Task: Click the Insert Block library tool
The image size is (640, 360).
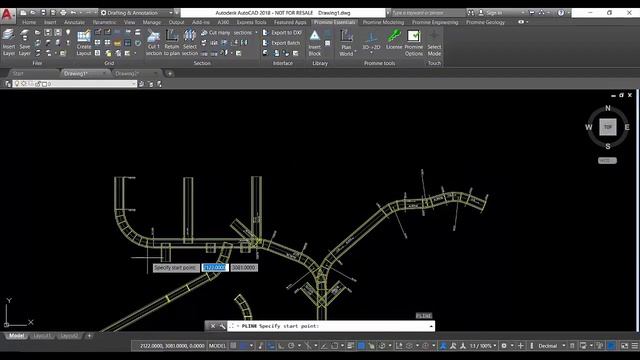Action: (x=315, y=42)
